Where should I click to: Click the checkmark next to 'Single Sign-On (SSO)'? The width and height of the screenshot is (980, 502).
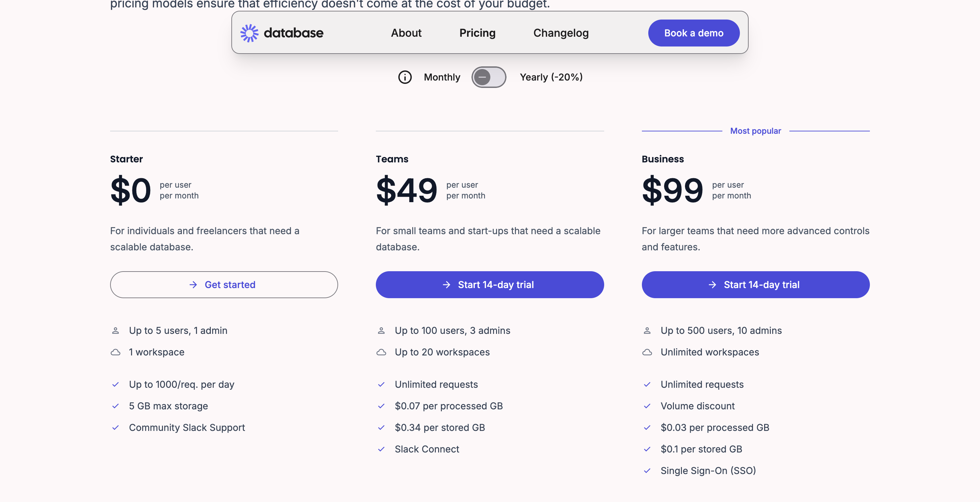[x=647, y=471]
